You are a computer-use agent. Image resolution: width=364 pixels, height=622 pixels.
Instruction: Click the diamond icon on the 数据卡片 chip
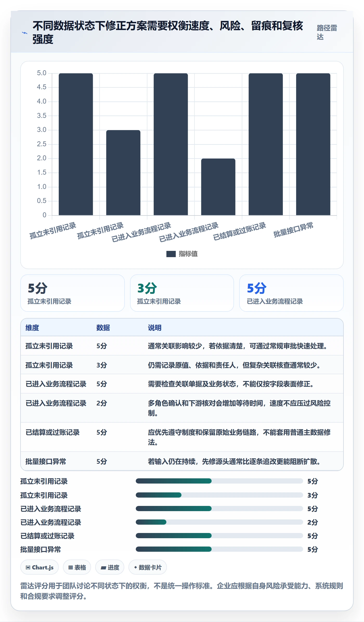tap(135, 567)
